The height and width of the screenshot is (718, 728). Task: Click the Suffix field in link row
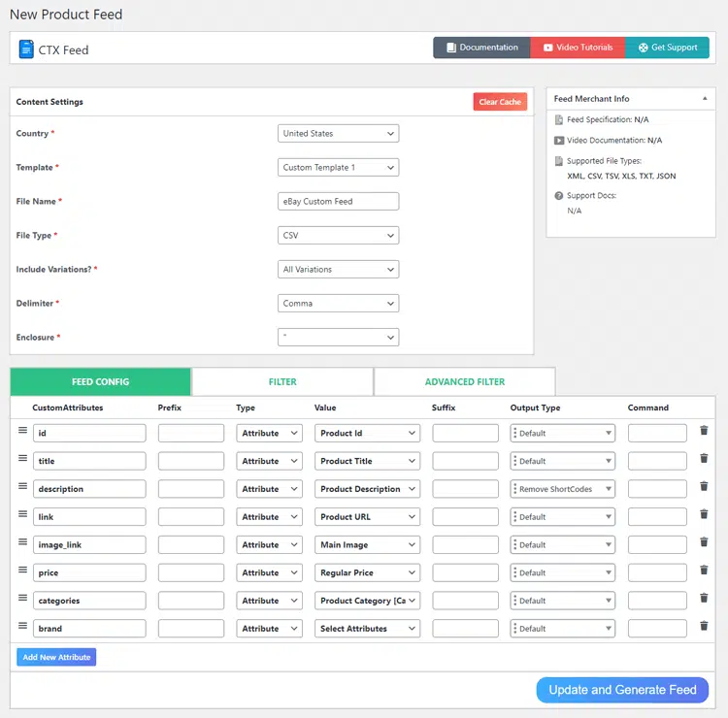click(465, 516)
